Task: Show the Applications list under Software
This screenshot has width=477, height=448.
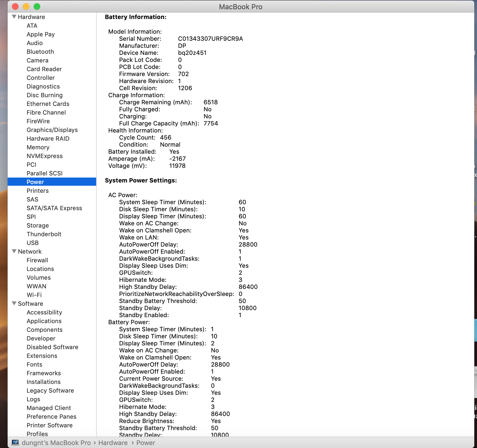Action: (x=44, y=321)
